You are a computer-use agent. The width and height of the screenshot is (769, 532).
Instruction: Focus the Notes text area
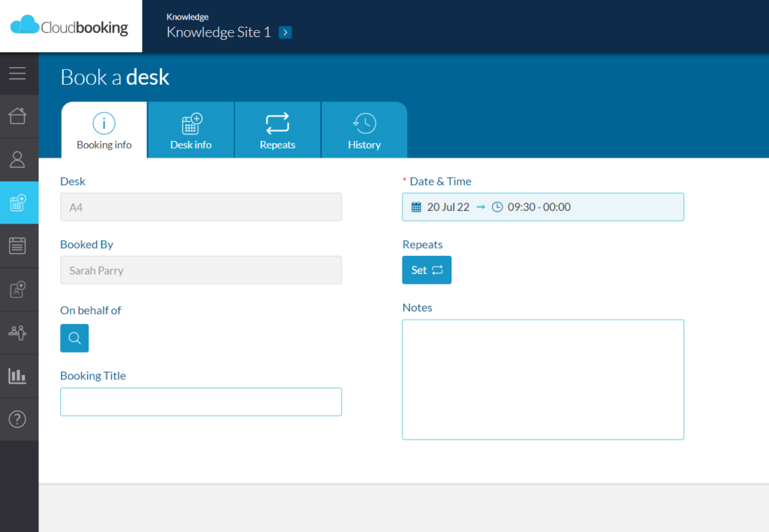[543, 380]
